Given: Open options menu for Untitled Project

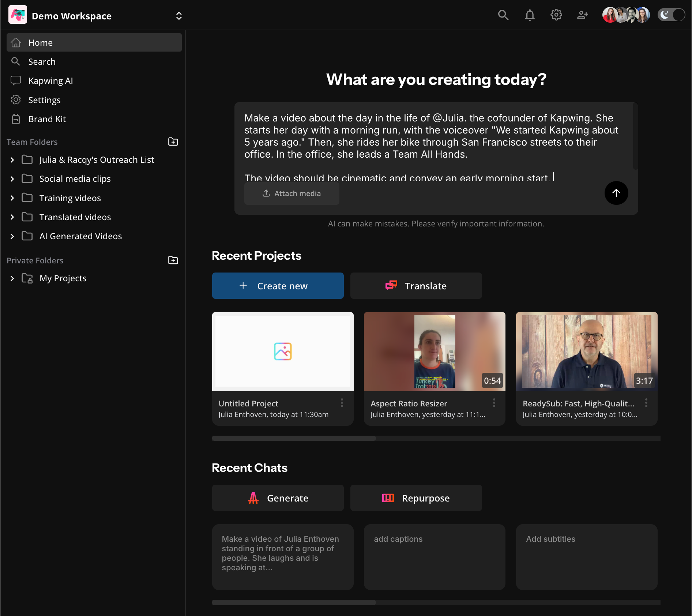Looking at the screenshot, I should coord(342,403).
